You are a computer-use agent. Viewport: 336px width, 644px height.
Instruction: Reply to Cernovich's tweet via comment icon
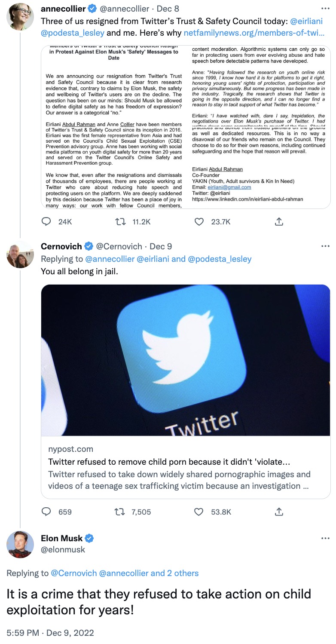coord(46,512)
